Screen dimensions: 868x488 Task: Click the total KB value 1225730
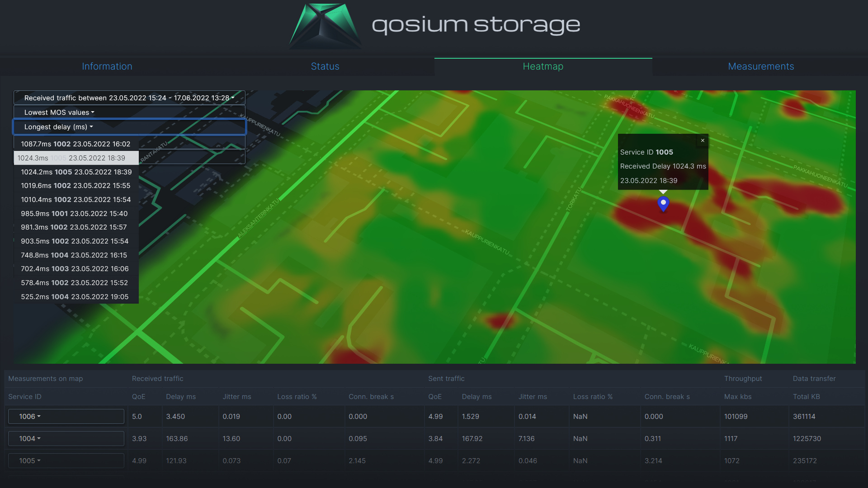(807, 439)
